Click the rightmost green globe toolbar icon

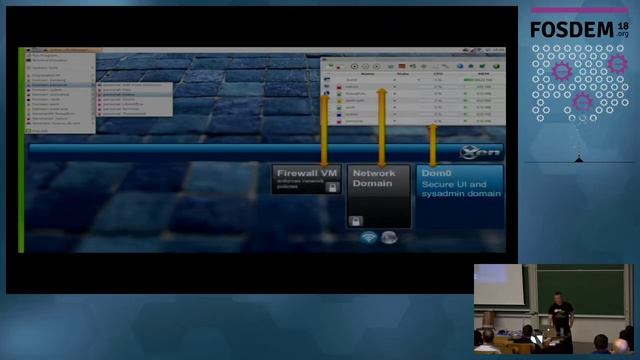coord(497,66)
